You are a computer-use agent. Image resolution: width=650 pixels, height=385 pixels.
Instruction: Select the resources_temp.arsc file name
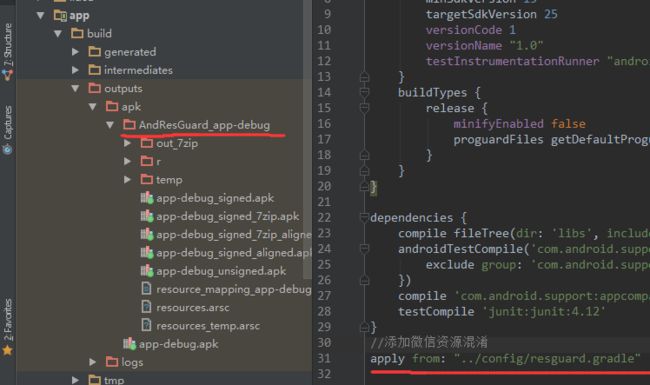(208, 326)
